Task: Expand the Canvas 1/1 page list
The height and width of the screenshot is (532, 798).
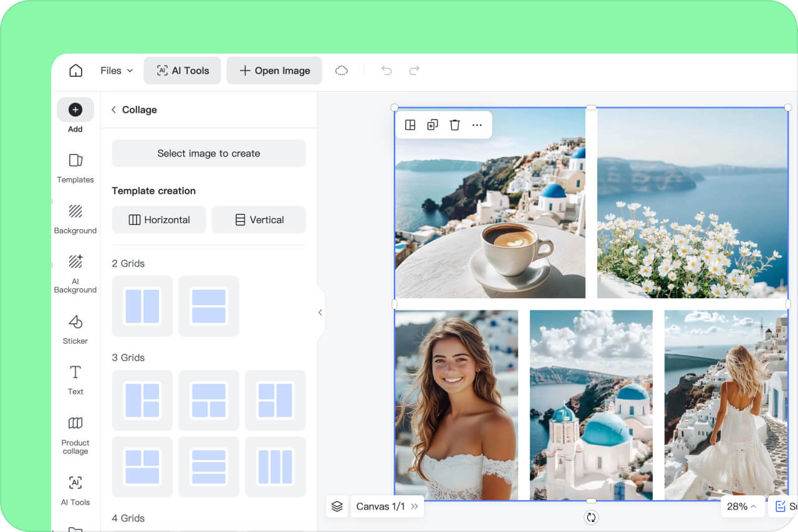Action: point(387,506)
